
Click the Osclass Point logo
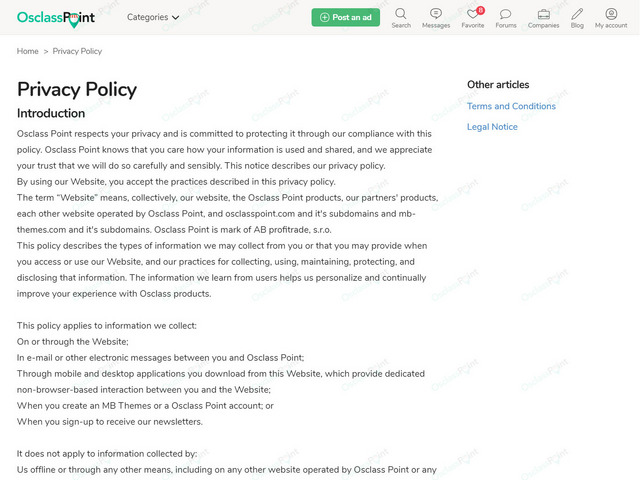tap(56, 18)
